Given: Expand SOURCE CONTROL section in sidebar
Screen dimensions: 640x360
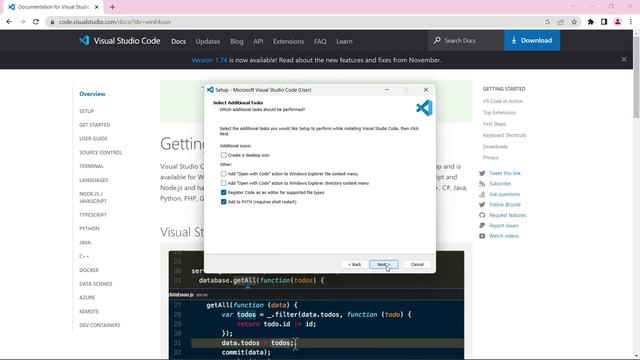Looking at the screenshot, I should 101,153.
